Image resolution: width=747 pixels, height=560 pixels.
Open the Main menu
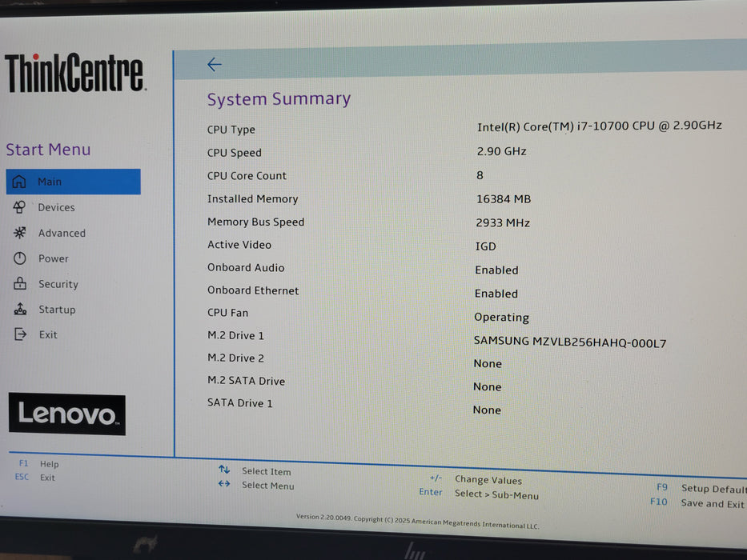point(74,182)
